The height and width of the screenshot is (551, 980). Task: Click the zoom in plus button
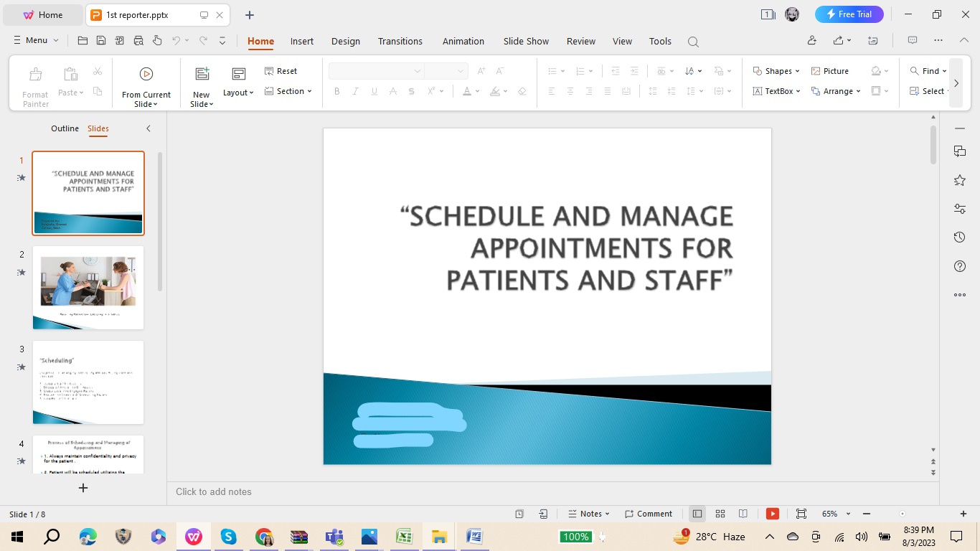[963, 514]
